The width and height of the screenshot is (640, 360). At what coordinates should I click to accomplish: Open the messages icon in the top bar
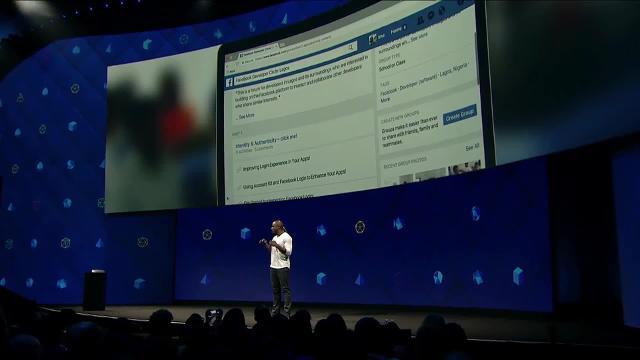point(431,16)
